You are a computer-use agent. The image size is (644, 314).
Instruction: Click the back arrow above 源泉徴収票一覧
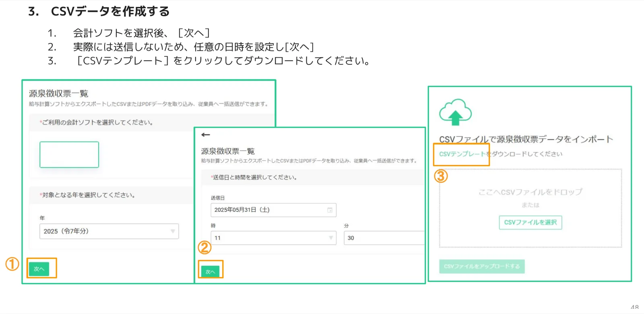[206, 135]
